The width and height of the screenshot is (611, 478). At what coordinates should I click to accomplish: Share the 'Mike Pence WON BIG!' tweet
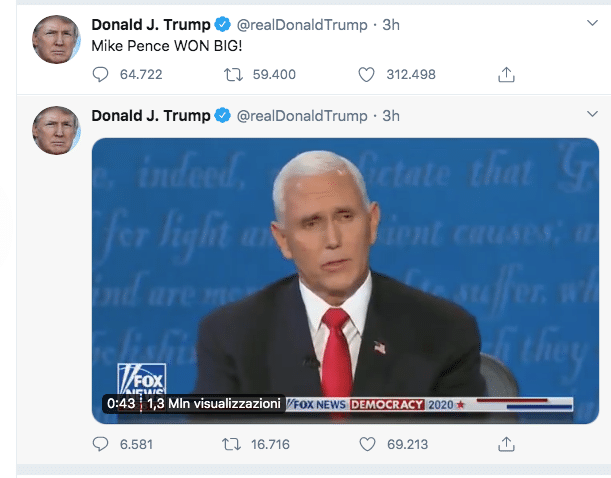point(506,74)
